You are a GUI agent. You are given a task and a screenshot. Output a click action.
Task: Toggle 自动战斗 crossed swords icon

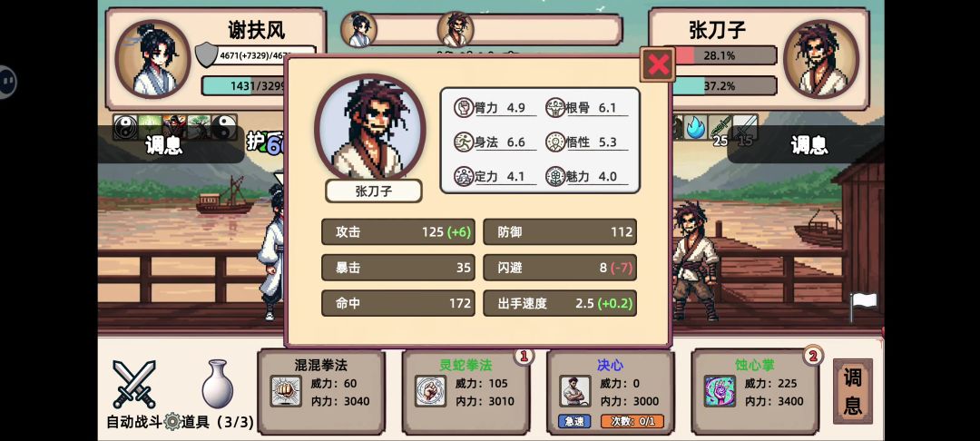click(134, 384)
